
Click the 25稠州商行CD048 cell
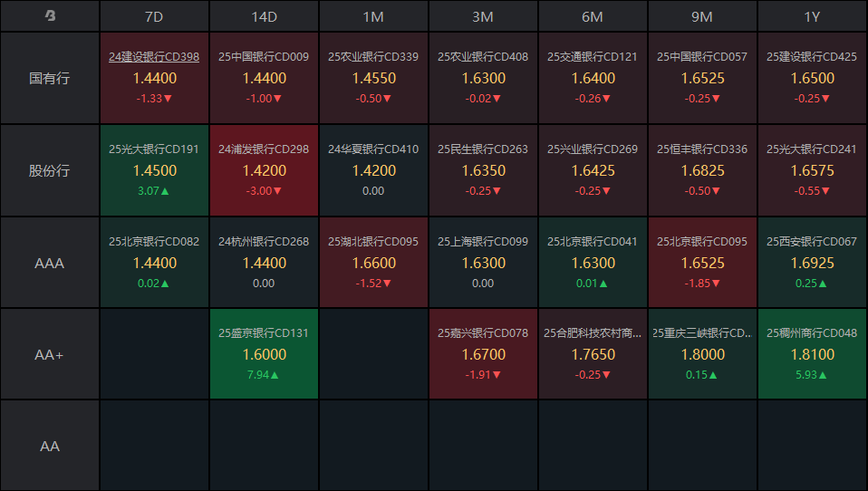click(812, 354)
